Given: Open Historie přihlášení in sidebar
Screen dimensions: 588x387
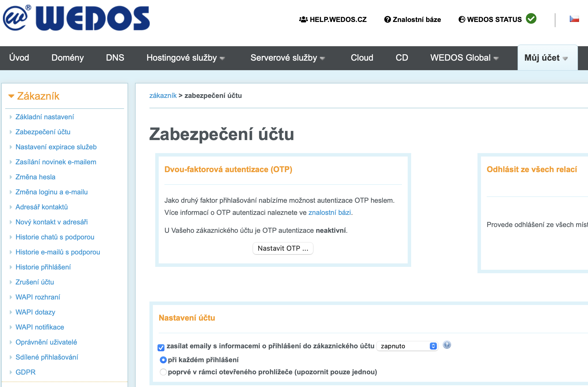Looking at the screenshot, I should 43,267.
